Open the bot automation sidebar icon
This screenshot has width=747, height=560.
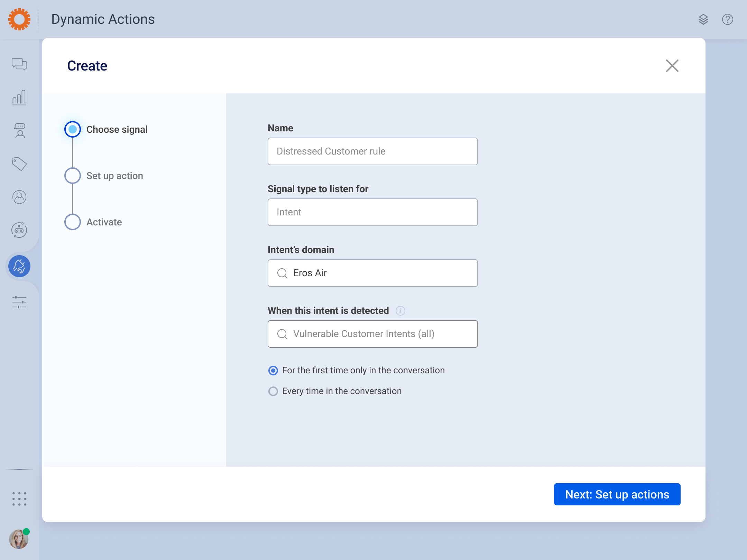[19, 230]
